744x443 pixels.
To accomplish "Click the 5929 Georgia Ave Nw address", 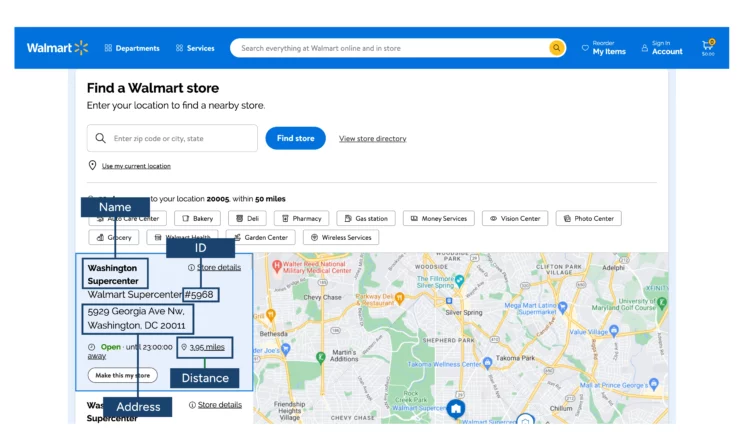I will point(137,318).
